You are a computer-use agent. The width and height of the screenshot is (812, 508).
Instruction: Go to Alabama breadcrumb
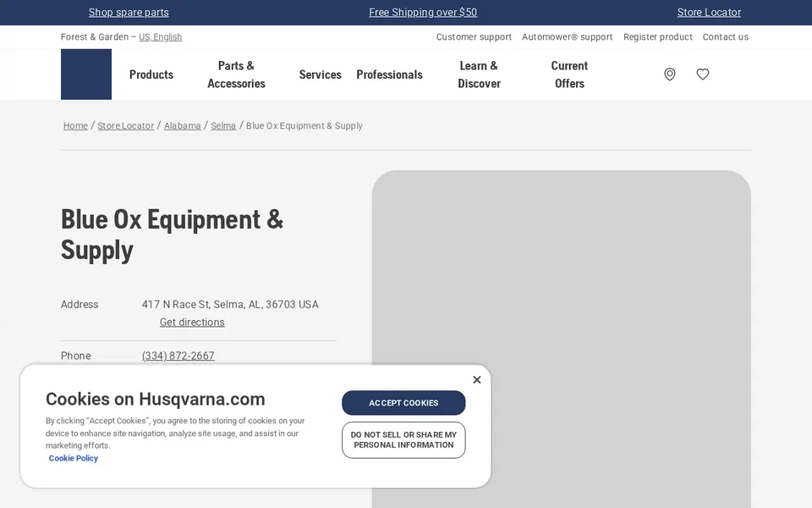183,126
